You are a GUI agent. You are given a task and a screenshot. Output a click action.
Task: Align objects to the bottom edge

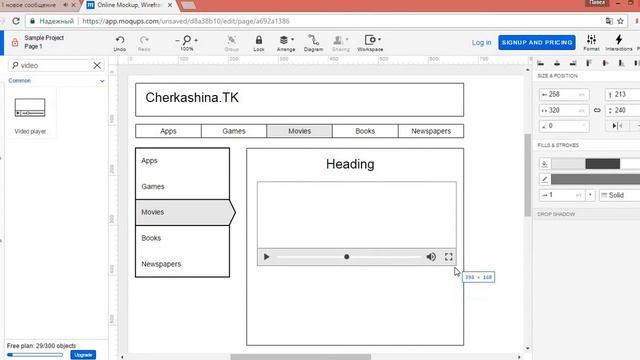tap(621, 63)
